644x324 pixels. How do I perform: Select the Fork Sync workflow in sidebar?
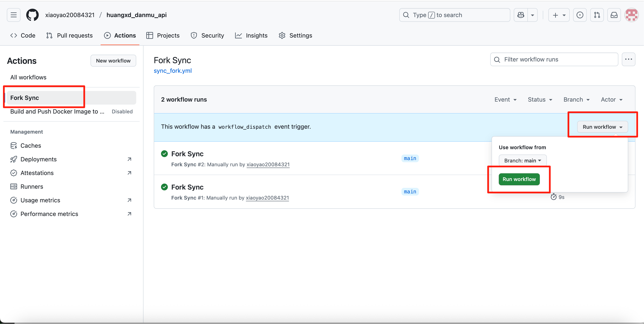72,98
